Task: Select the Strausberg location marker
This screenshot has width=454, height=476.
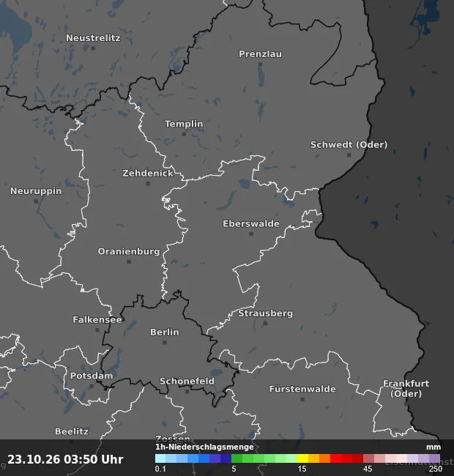Action: pos(265,324)
